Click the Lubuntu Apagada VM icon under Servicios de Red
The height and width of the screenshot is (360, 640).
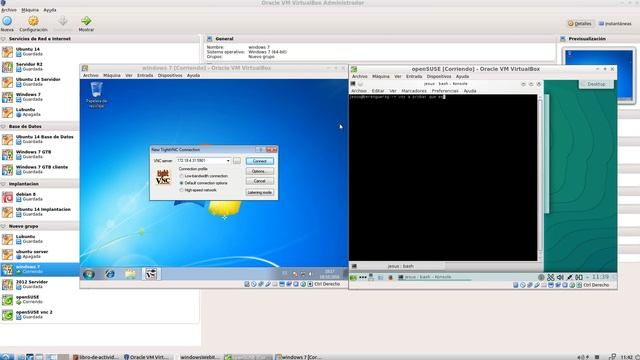point(7,112)
